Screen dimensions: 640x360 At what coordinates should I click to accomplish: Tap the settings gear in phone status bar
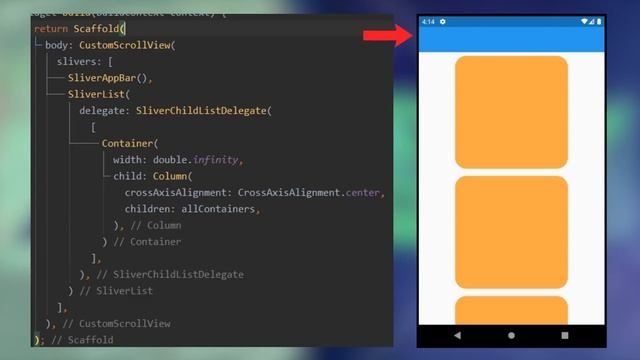tap(443, 22)
